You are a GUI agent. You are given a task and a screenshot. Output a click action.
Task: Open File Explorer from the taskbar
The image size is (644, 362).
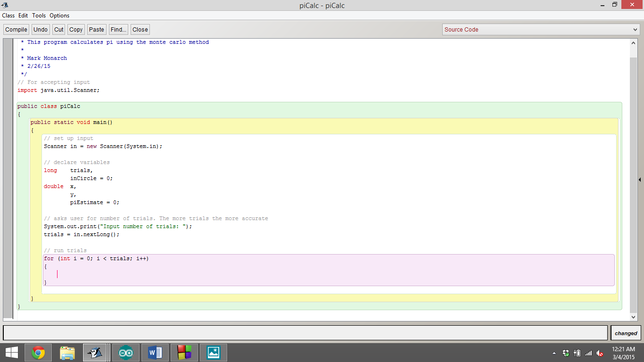point(67,353)
